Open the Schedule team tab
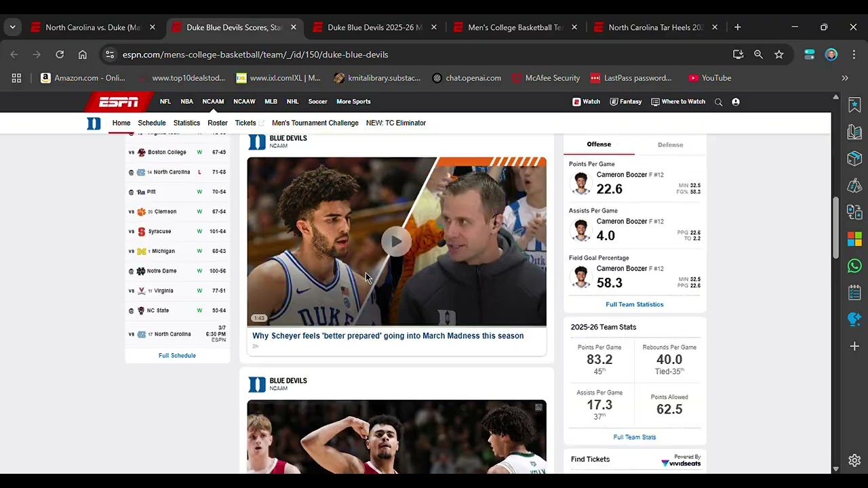Screen dimensions: 868x488 pyautogui.click(x=152, y=123)
